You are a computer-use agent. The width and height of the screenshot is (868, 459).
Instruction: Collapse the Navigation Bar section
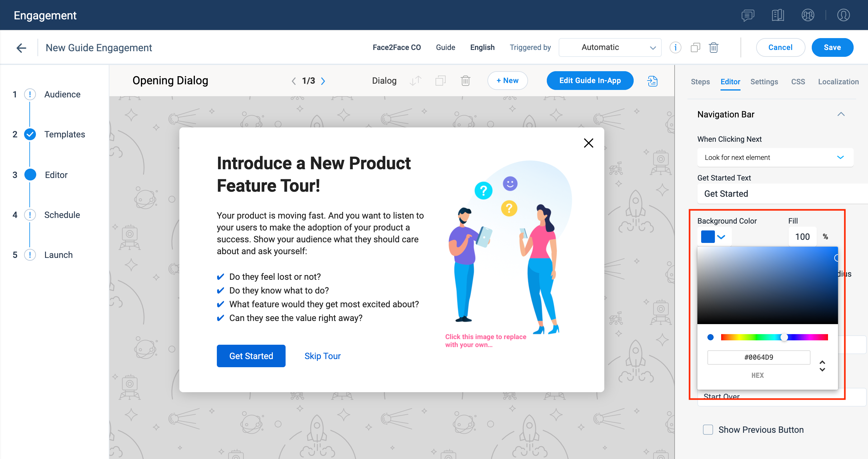click(841, 114)
